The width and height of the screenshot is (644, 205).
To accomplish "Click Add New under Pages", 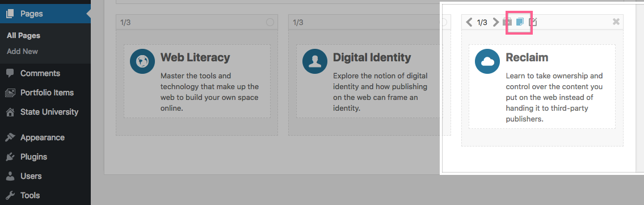I will 22,51.
